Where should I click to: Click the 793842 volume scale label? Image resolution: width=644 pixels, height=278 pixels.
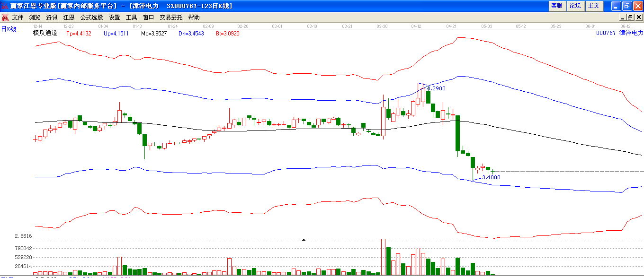point(23,248)
